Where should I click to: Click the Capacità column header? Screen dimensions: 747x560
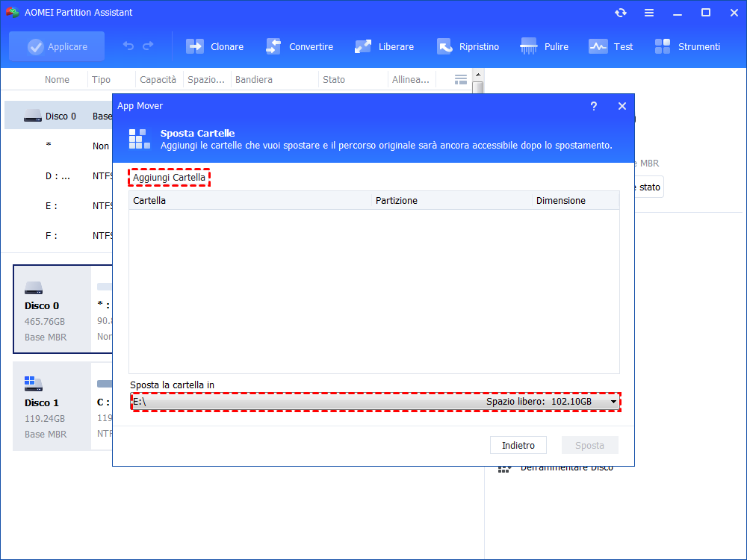pos(158,80)
